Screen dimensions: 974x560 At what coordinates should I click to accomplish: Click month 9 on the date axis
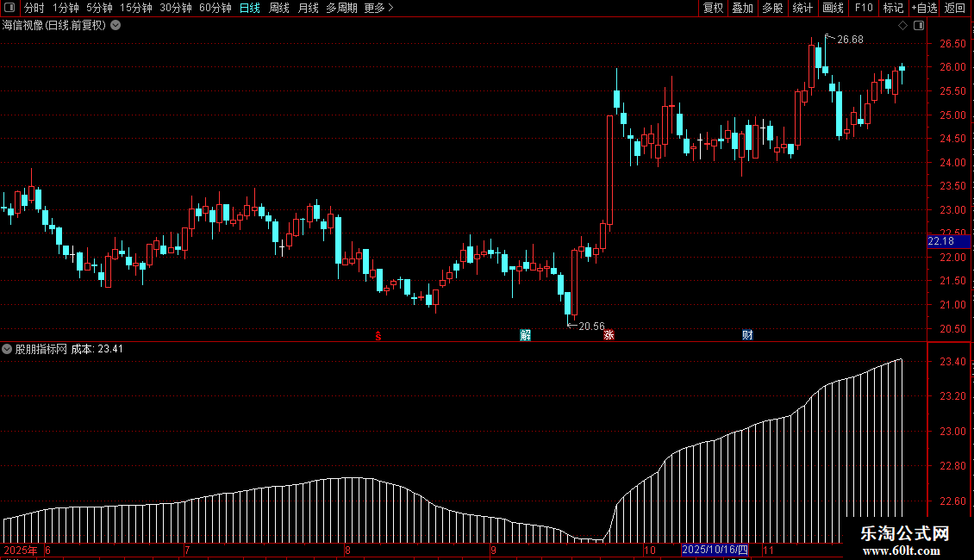click(493, 550)
